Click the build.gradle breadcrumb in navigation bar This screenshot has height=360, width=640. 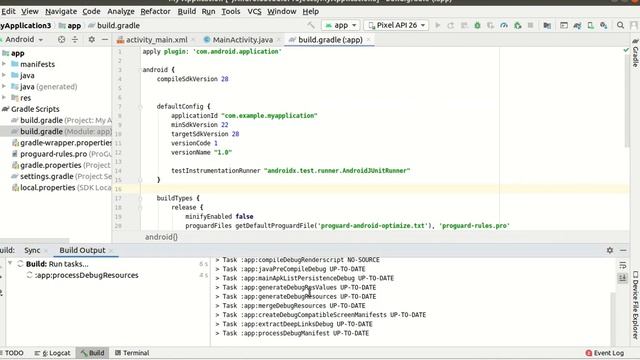coord(114,25)
